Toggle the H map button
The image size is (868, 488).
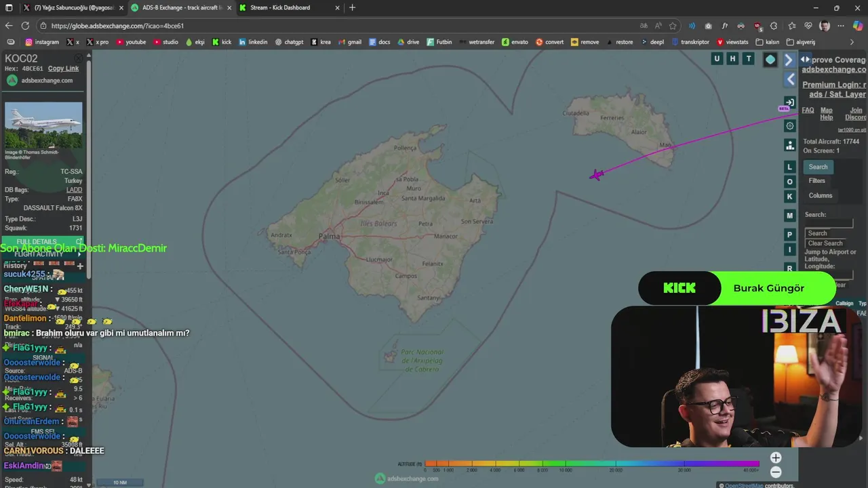point(732,59)
